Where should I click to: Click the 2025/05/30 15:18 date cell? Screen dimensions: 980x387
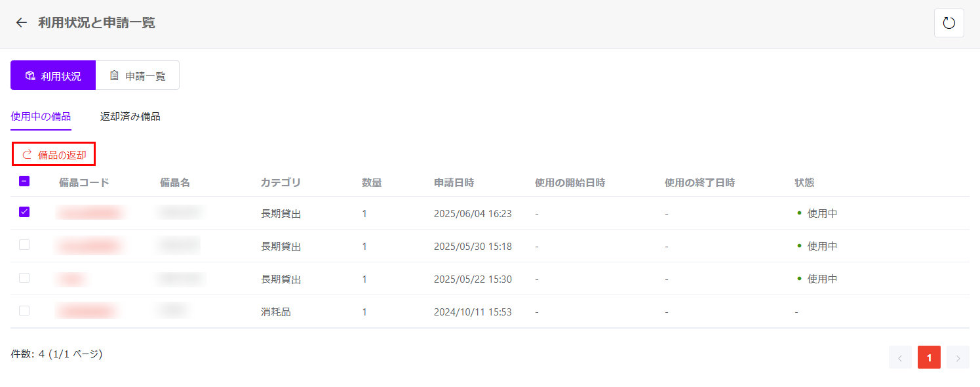[473, 246]
